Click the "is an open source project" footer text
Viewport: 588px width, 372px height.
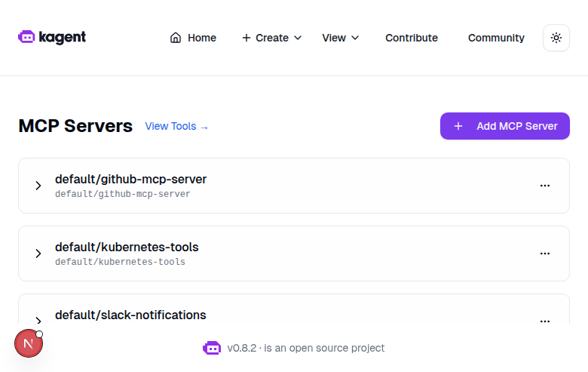pyautogui.click(x=324, y=349)
